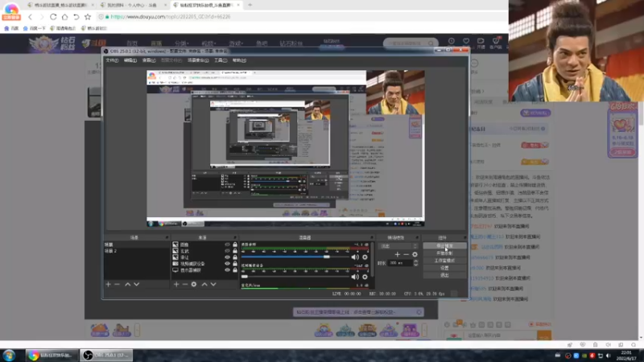Click the browser back arrow
The width and height of the screenshot is (644, 362).
coord(30,17)
